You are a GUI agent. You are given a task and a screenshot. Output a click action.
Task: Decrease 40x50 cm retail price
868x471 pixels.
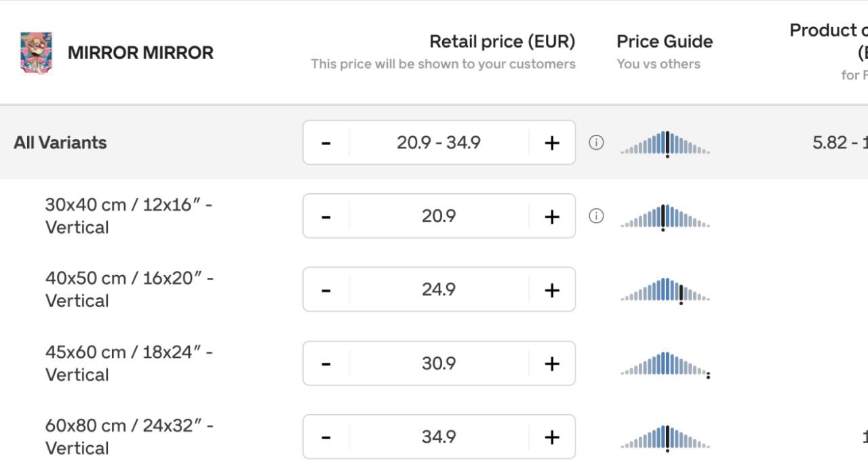pos(326,289)
